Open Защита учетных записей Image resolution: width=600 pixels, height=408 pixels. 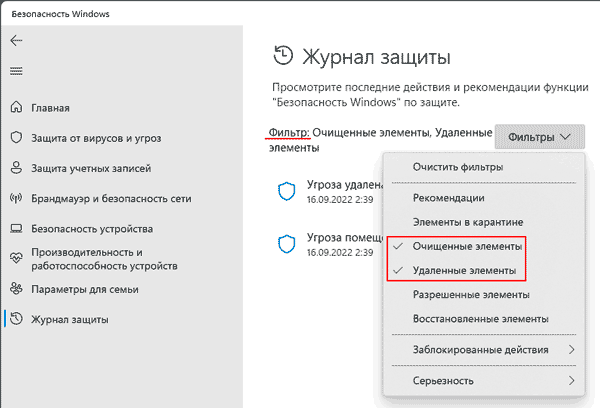(x=91, y=168)
